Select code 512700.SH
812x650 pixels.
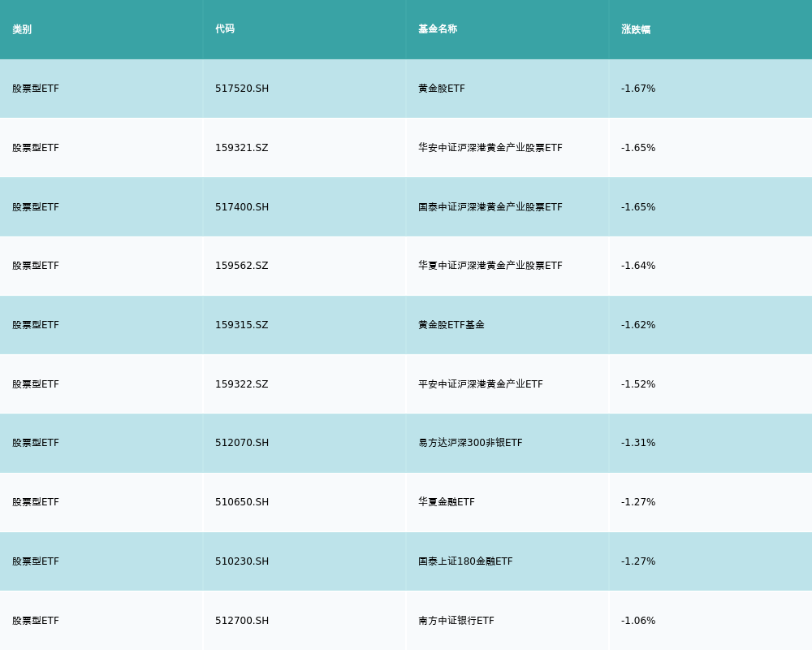point(242,621)
